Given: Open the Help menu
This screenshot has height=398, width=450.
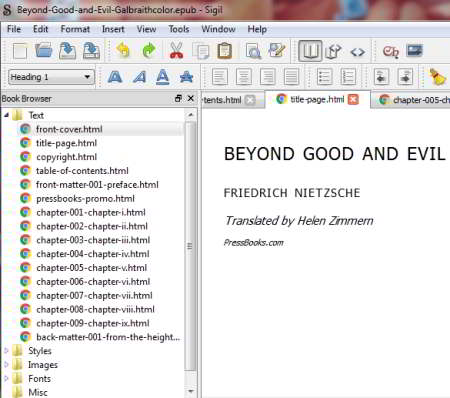Looking at the screenshot, I should 257,29.
